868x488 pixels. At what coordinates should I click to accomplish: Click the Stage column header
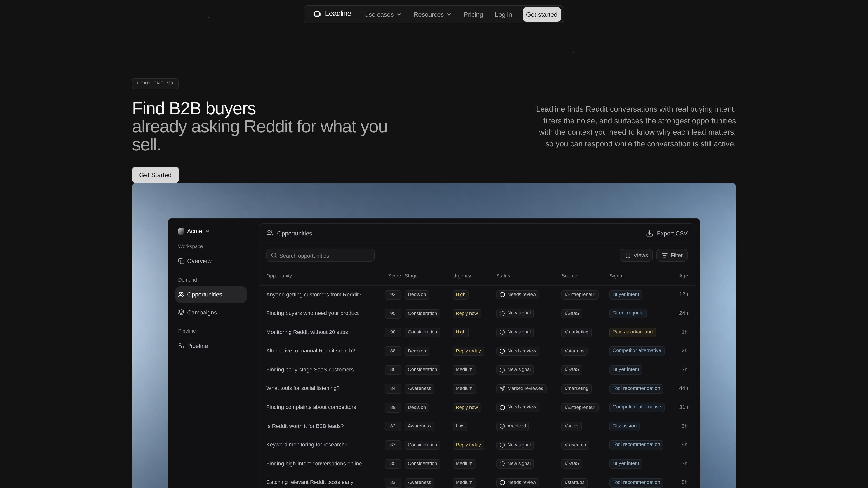click(411, 276)
